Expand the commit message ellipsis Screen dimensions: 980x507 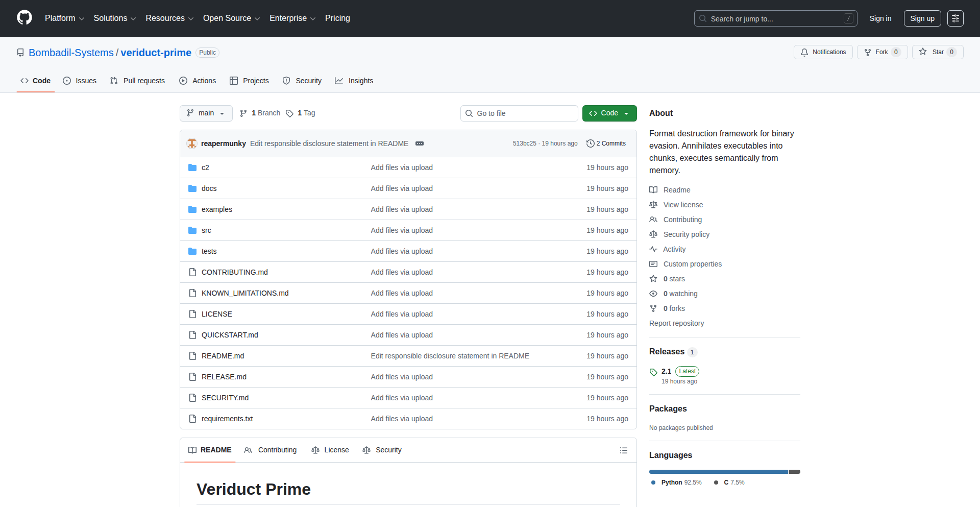(x=420, y=143)
